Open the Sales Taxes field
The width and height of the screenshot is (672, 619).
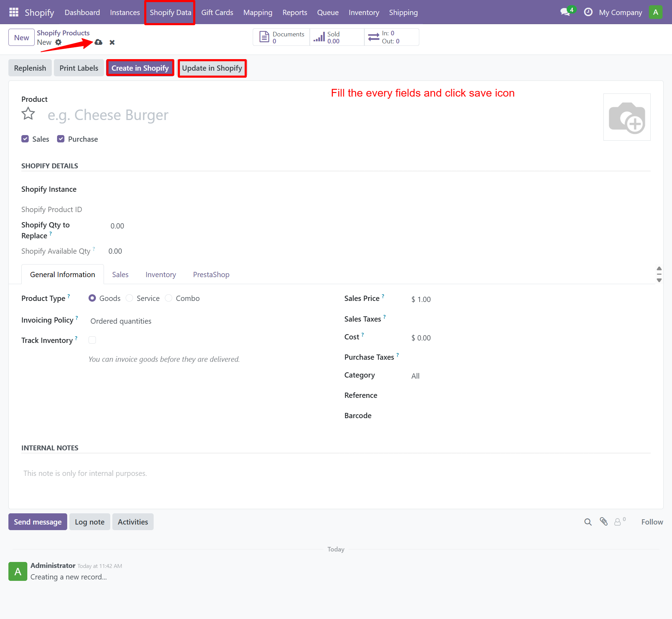437,318
